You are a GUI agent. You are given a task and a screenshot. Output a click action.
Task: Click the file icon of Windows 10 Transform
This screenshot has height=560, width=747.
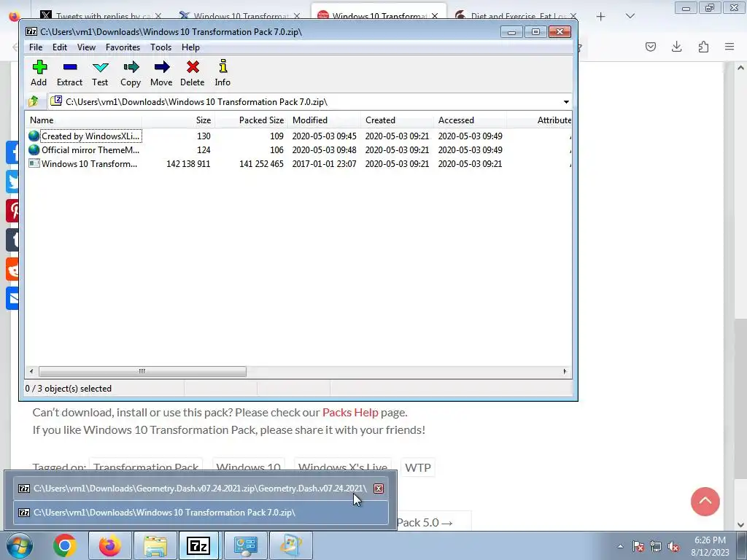click(x=34, y=163)
